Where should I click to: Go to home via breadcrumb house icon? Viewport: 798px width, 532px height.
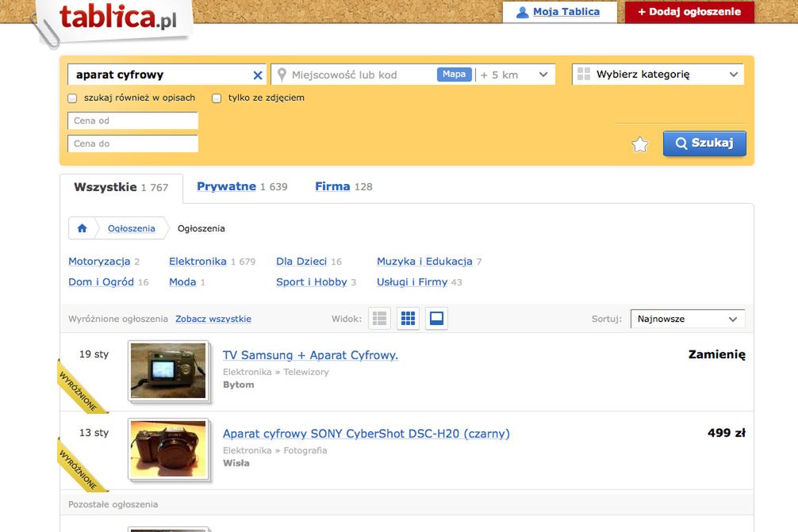tap(82, 228)
